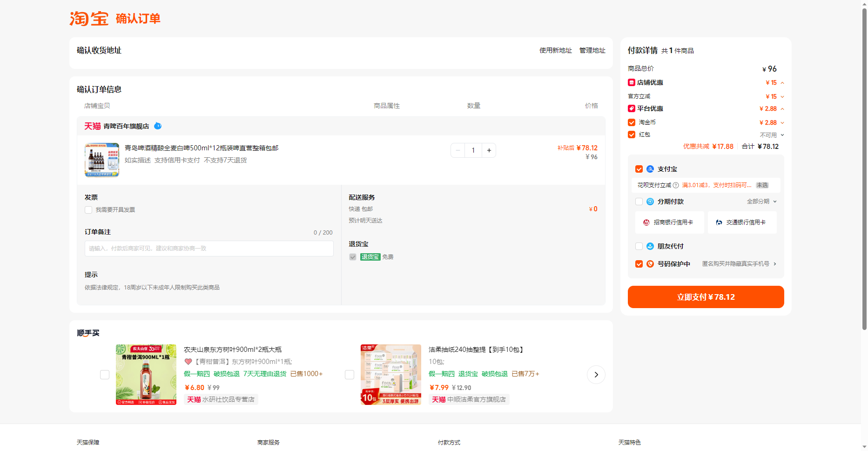Collapse the 平台优惠 section chevron
Image resolution: width=868 pixels, height=451 pixels.
pyautogui.click(x=782, y=109)
